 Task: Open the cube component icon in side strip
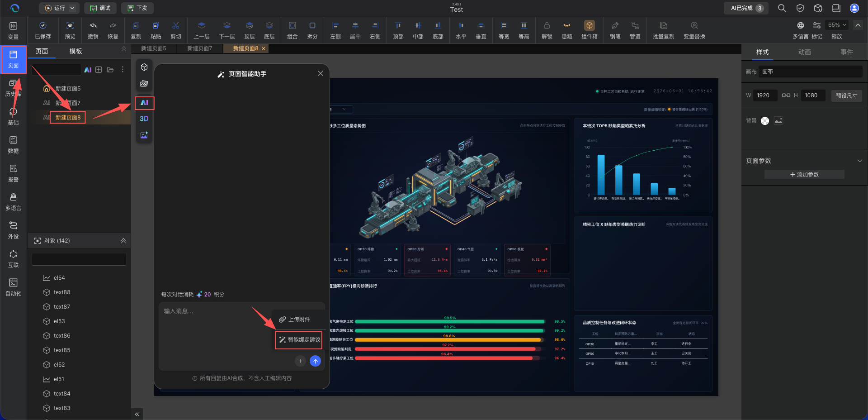pos(144,67)
